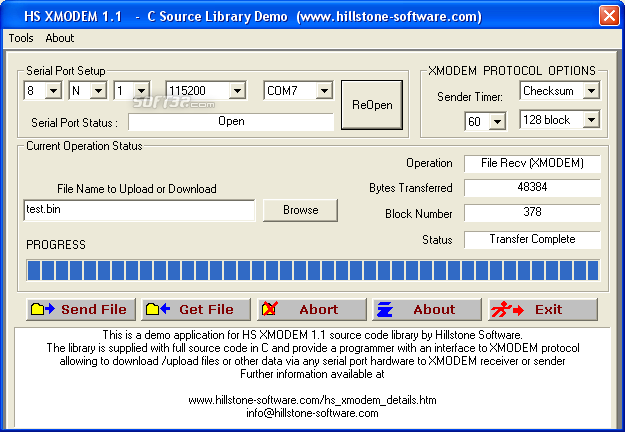625x432 pixels.
Task: Click the Send File button label
Action: click(x=94, y=309)
